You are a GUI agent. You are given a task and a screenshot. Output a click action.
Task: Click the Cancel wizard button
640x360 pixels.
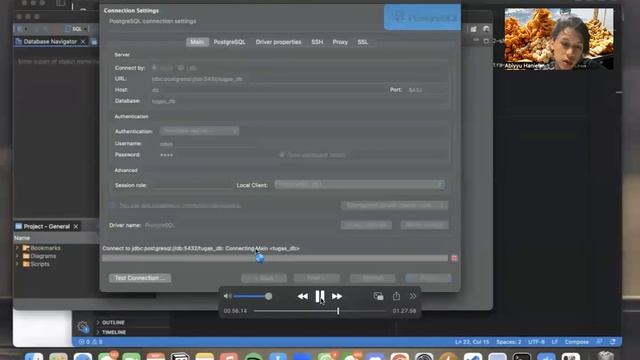click(x=373, y=278)
